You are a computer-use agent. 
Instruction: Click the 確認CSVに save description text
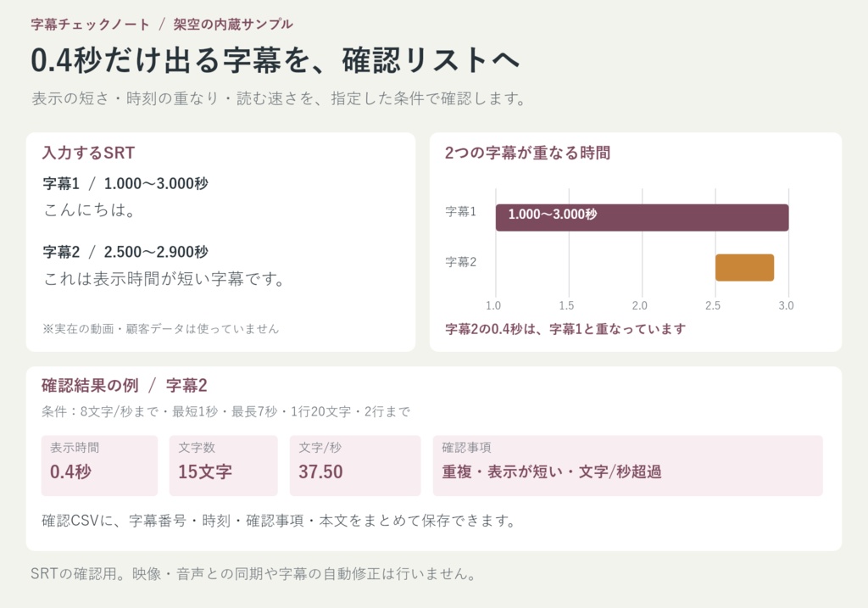tap(279, 521)
